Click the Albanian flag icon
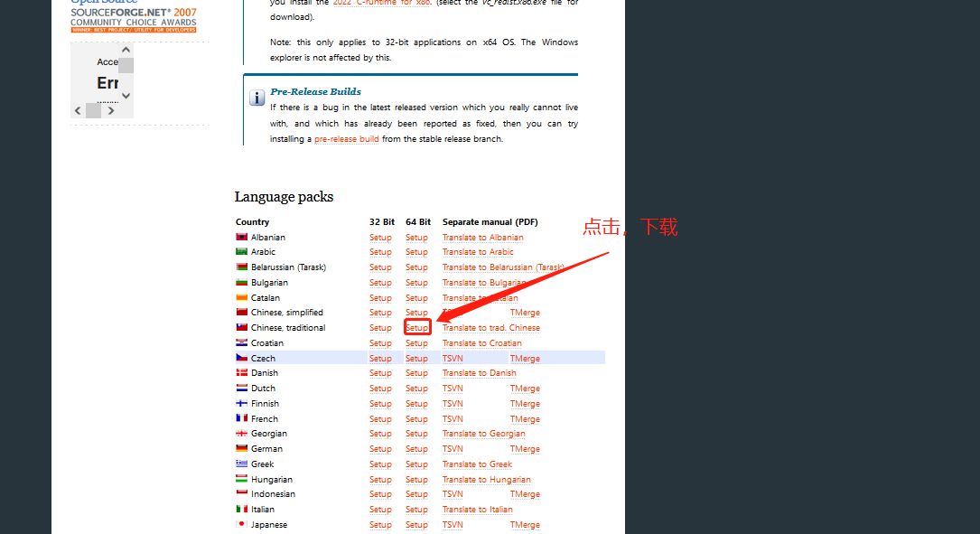980x534 pixels. point(241,237)
